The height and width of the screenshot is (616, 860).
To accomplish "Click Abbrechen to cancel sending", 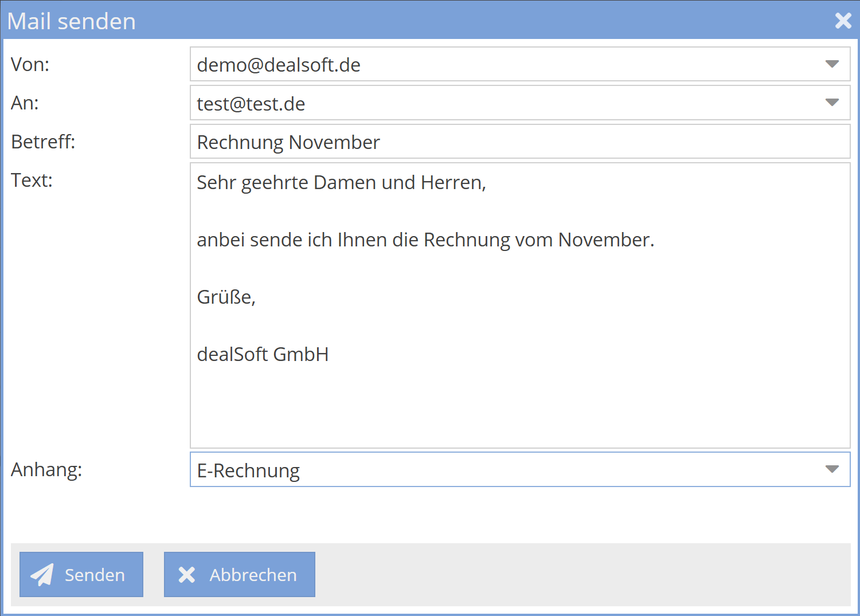I will click(240, 574).
